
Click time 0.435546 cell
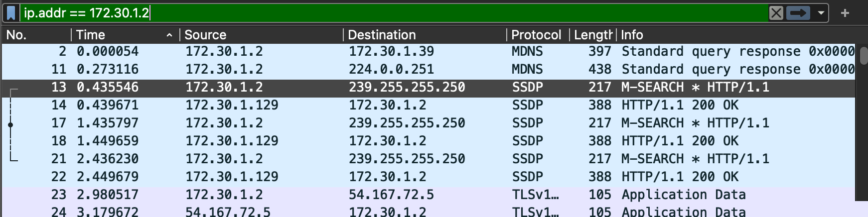tap(108, 87)
